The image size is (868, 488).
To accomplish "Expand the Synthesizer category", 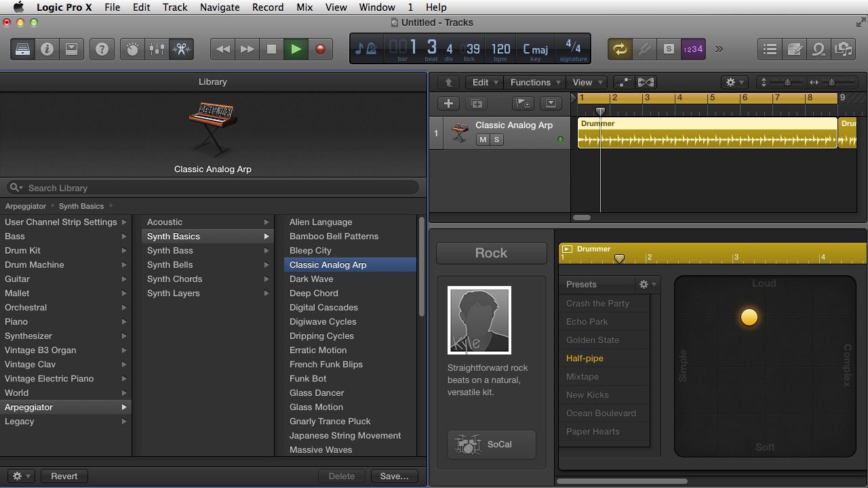I will click(x=66, y=336).
